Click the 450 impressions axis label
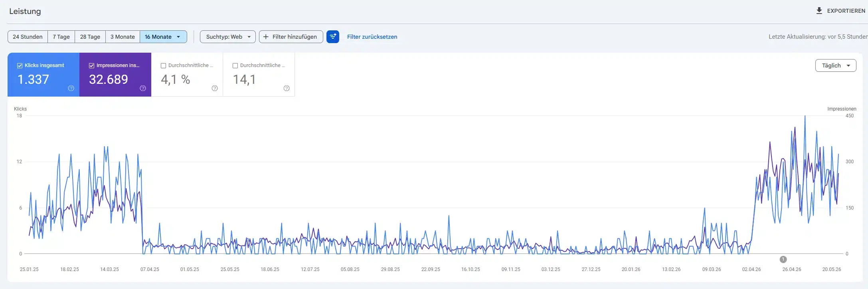868x289 pixels. (x=850, y=116)
